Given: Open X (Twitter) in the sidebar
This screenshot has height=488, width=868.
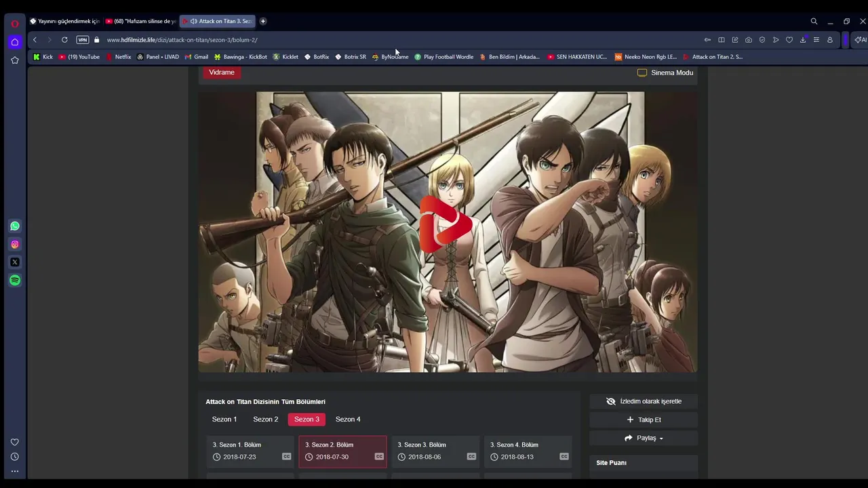Looking at the screenshot, I should tap(15, 262).
